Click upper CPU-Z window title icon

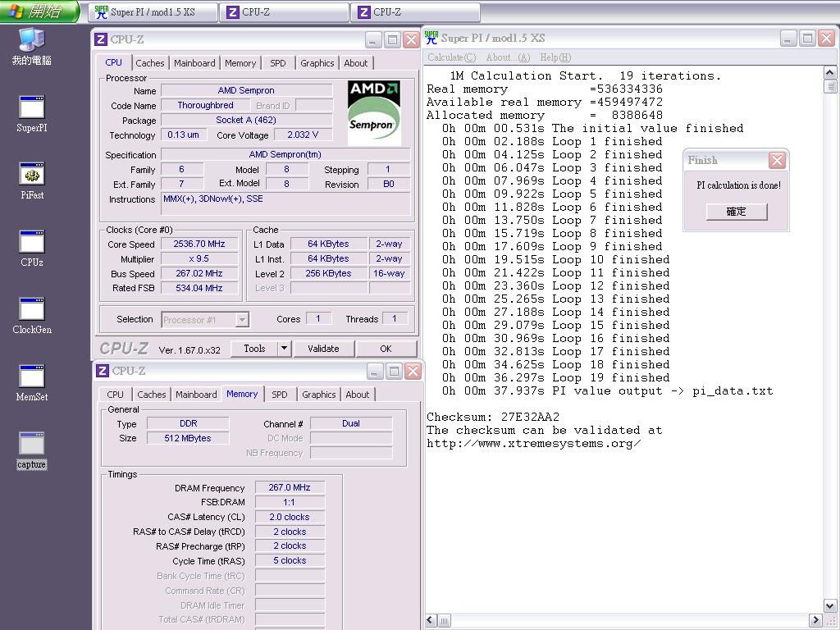tap(101, 39)
